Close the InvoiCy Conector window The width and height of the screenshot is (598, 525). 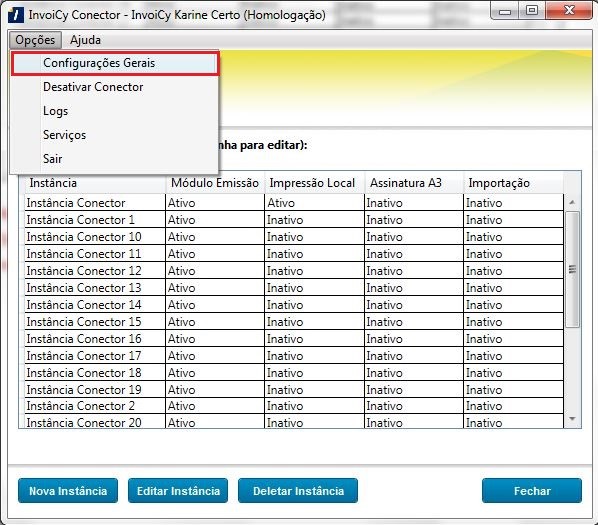click(569, 11)
